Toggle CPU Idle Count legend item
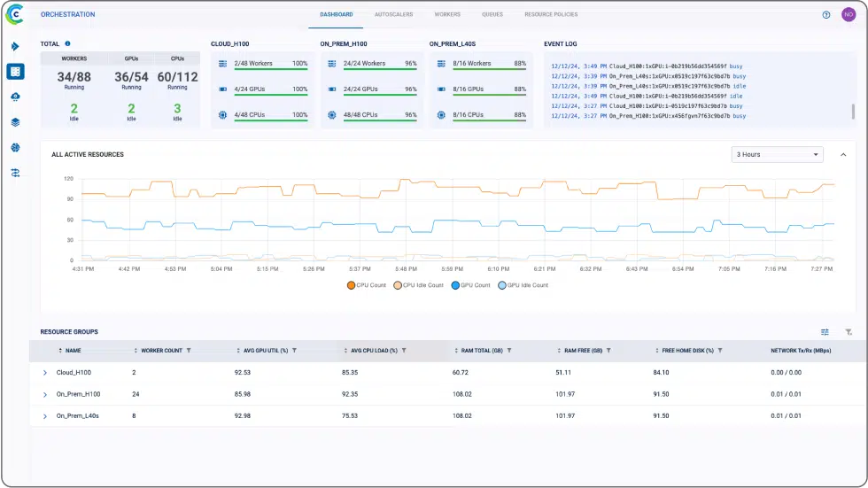The height and width of the screenshot is (488, 868). (418, 285)
